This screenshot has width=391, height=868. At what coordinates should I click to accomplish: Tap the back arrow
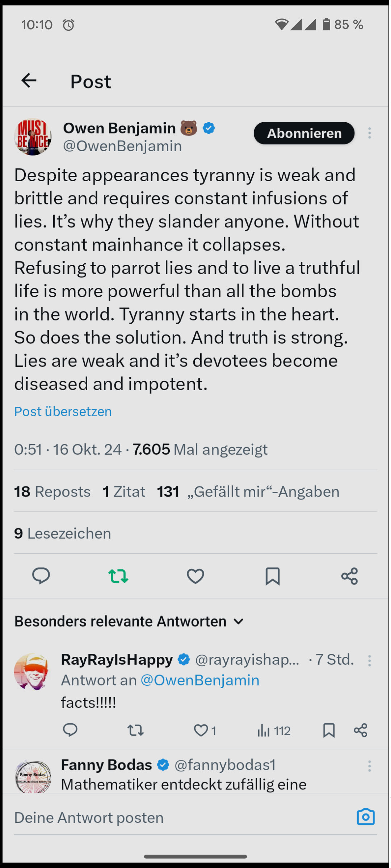(x=29, y=80)
